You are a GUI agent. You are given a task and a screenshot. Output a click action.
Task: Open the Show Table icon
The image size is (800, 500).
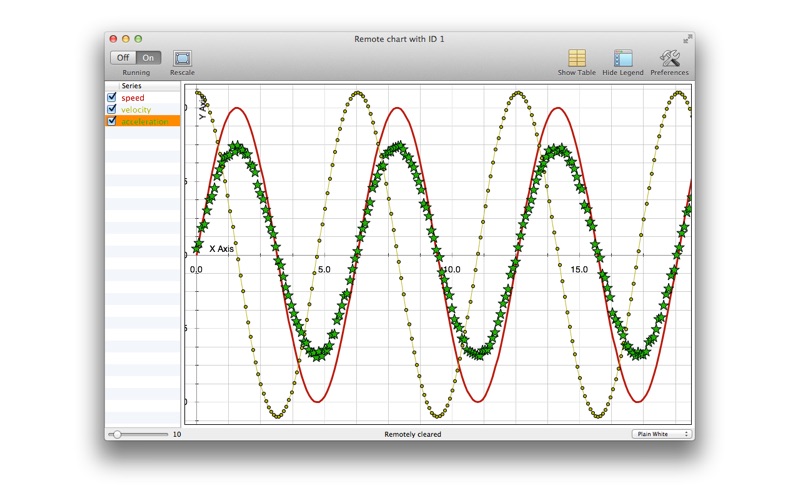577,58
